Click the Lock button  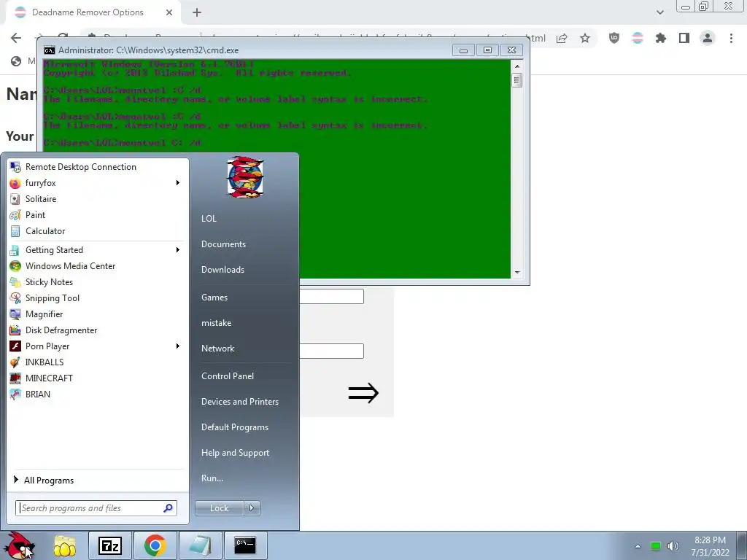click(219, 508)
